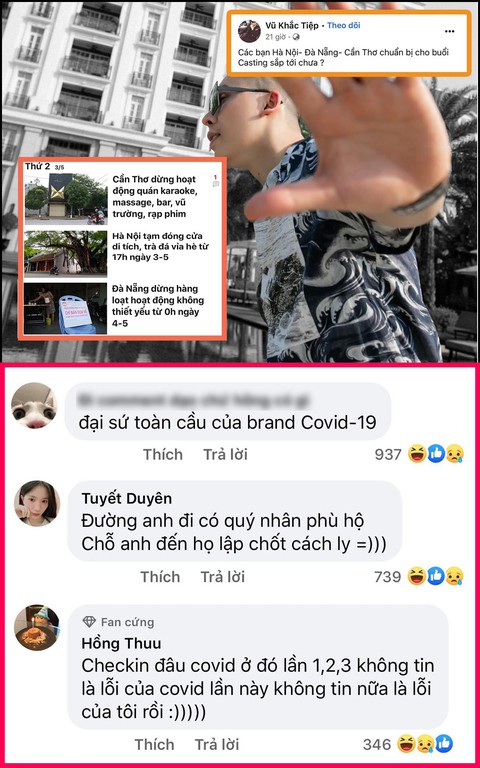Reply to Tuyết Duyên's comment via Trả lời
Screen dimensions: 480x768
point(222,577)
